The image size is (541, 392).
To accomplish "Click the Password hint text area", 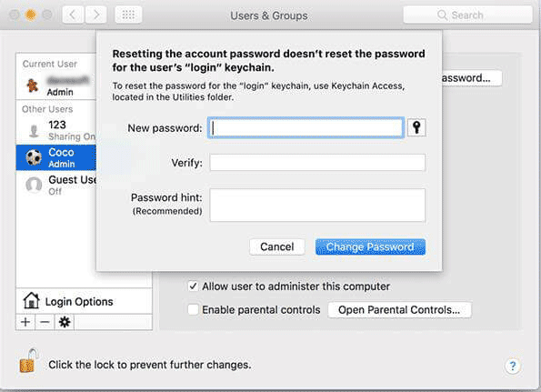I will (x=317, y=205).
